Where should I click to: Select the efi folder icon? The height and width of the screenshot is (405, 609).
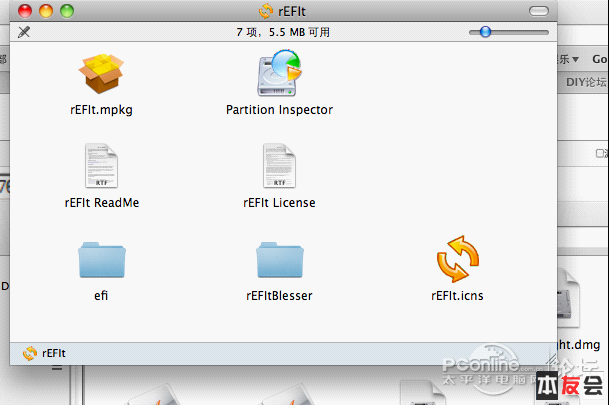(102, 260)
